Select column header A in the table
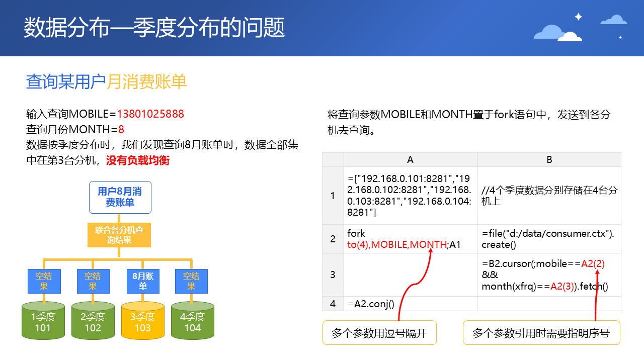Viewport: 644px width, 362px height. coord(411,159)
